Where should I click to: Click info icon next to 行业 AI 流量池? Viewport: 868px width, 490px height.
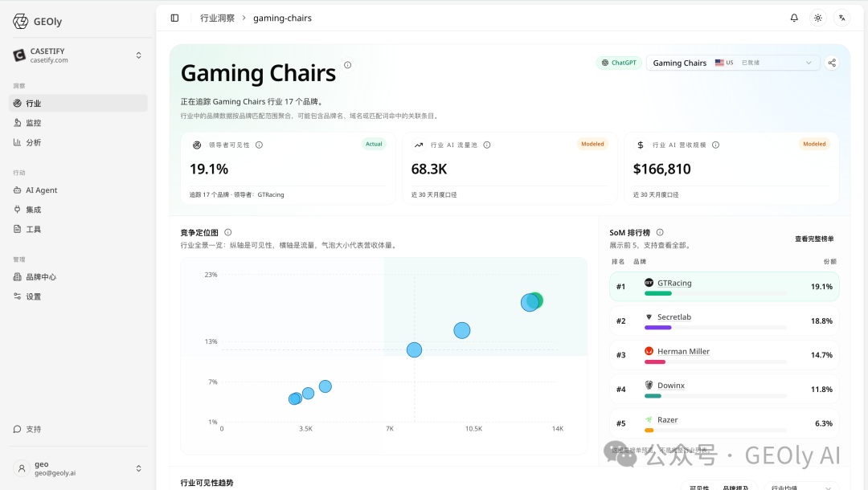click(x=486, y=145)
